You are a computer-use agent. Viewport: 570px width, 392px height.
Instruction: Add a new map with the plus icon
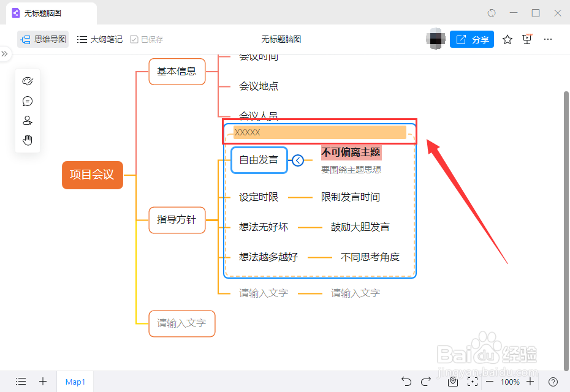coord(42,382)
